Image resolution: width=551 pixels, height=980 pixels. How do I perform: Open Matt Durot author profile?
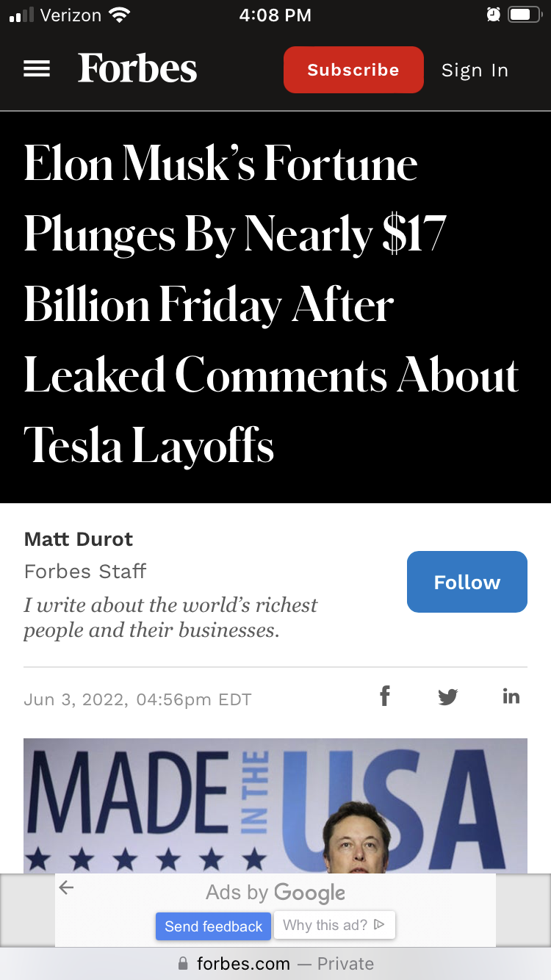79,539
